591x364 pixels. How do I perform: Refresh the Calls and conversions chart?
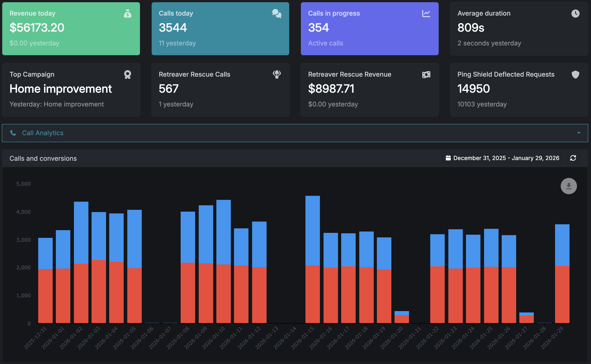click(x=573, y=158)
